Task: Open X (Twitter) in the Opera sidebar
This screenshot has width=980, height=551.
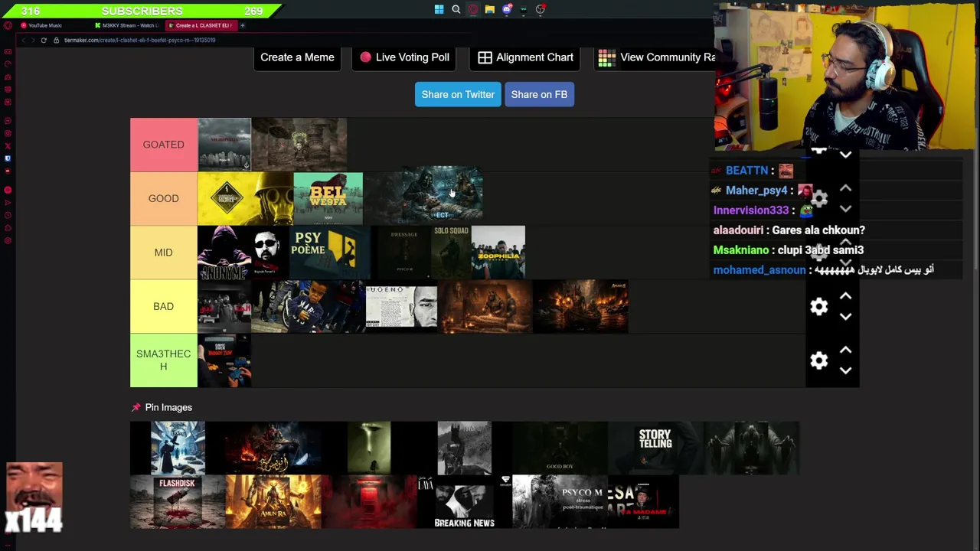Action: click(x=8, y=145)
